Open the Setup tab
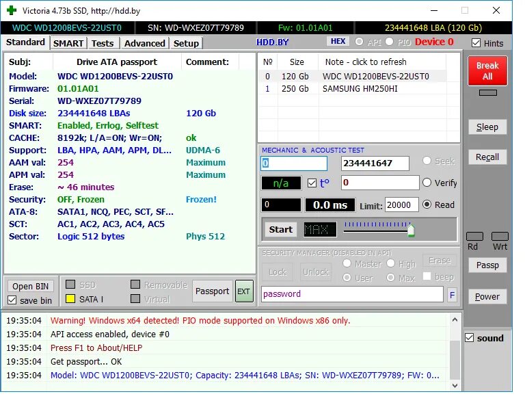Viewport: 525px width, 420px height. [186, 44]
